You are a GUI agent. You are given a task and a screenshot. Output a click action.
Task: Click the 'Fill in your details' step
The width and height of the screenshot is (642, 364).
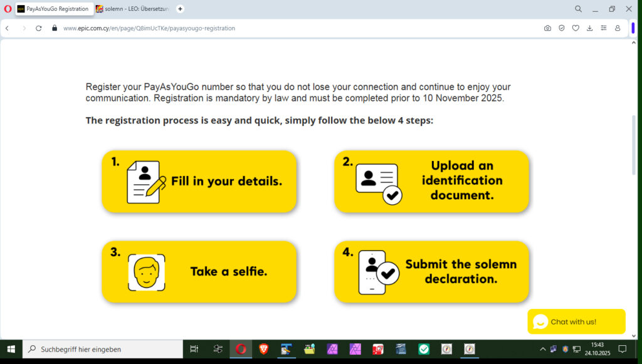[x=199, y=182]
